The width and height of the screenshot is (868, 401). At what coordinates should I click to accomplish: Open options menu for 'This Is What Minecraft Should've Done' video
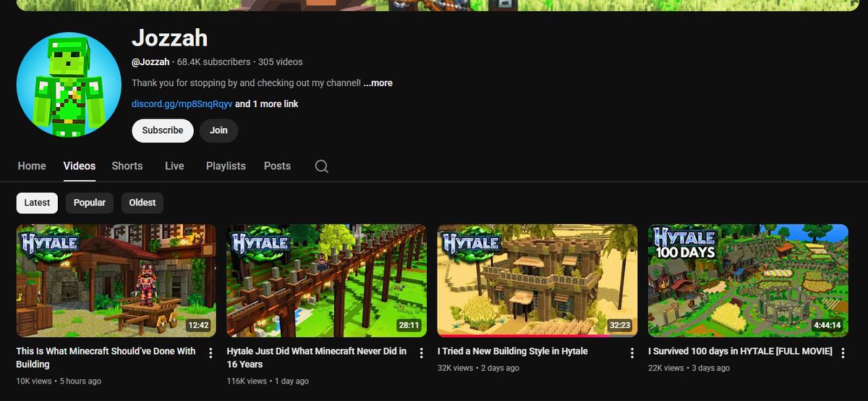click(210, 353)
